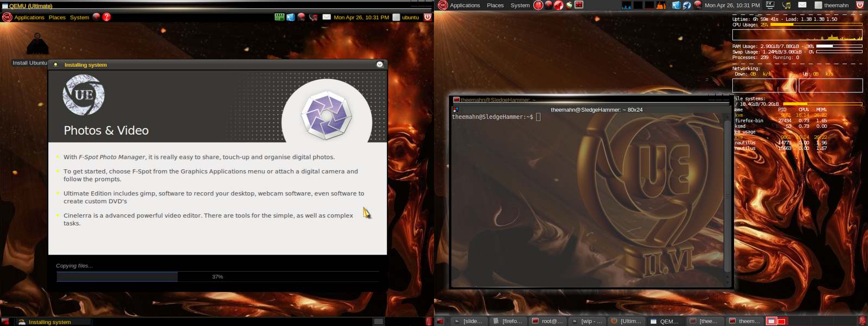
Task: Switch to [slide... taskbar window
Action: pyautogui.click(x=469, y=321)
